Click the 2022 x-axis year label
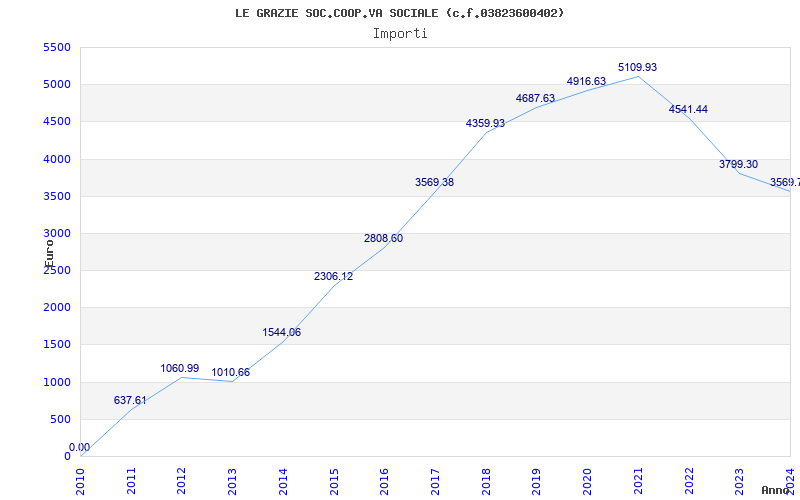 point(689,481)
